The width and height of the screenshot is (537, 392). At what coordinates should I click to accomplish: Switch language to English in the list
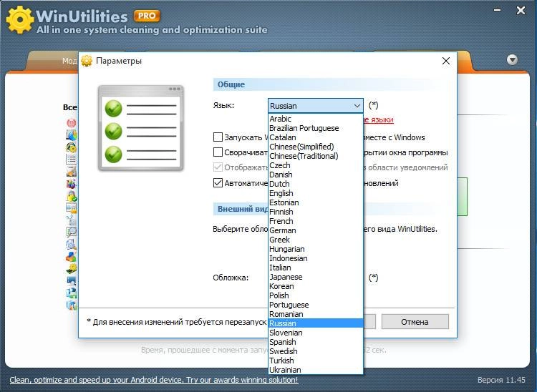316,193
